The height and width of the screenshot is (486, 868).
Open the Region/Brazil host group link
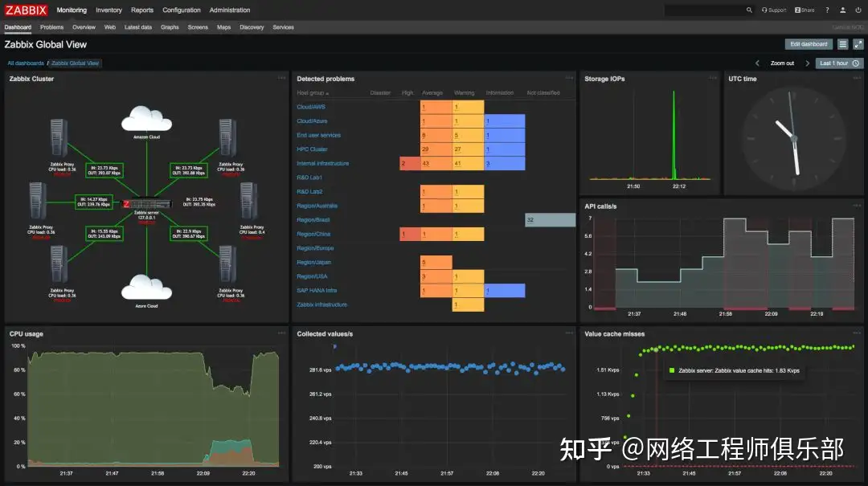313,220
